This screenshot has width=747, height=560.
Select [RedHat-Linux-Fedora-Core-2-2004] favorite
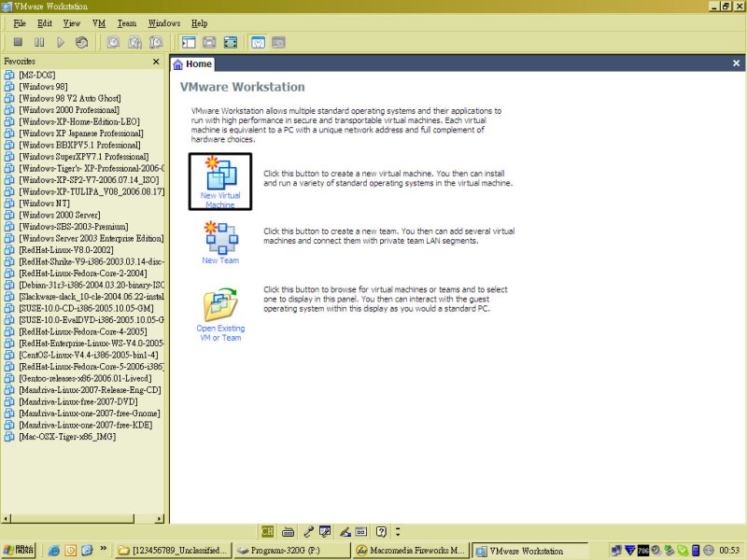point(83,273)
